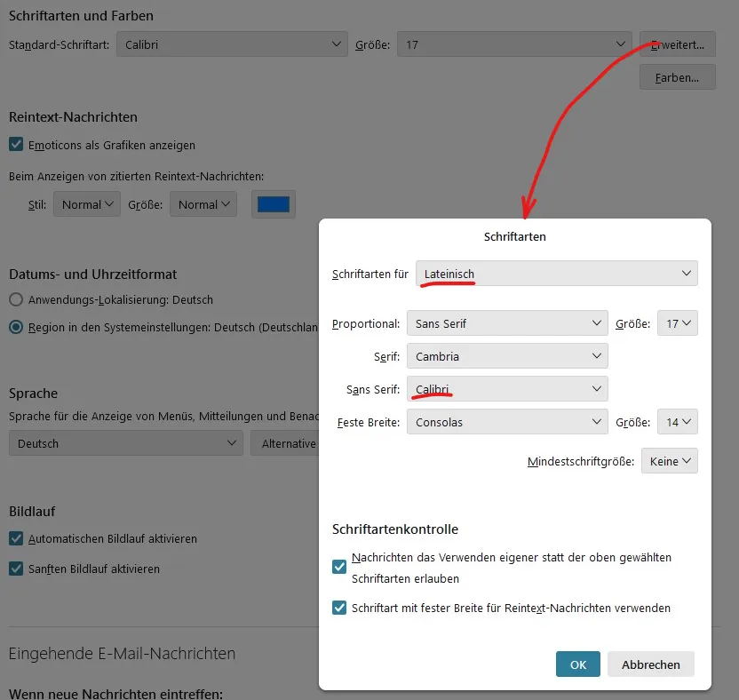This screenshot has height=700, width=739.
Task: Select Anwendungs-Lokalisierung: Deutsch radio option
Action: pyautogui.click(x=16, y=299)
